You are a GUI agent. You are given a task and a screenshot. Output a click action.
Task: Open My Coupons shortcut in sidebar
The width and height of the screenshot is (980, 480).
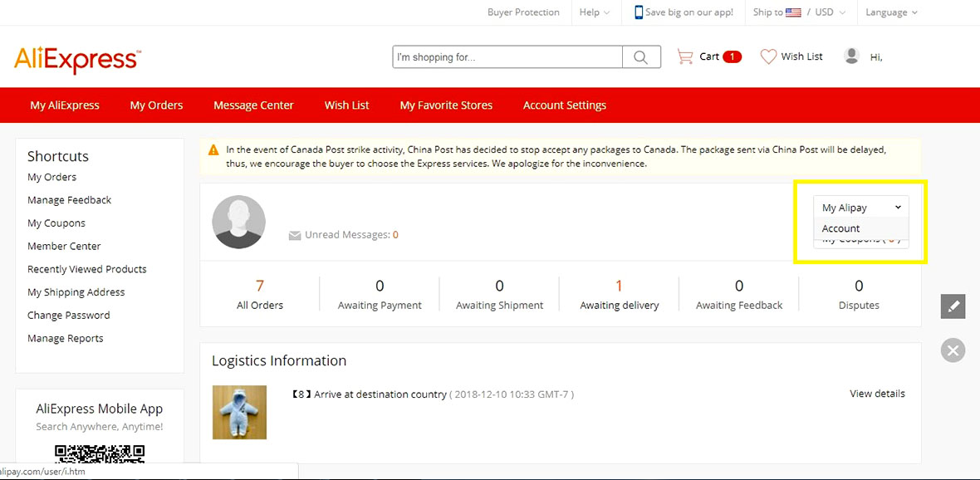click(56, 223)
